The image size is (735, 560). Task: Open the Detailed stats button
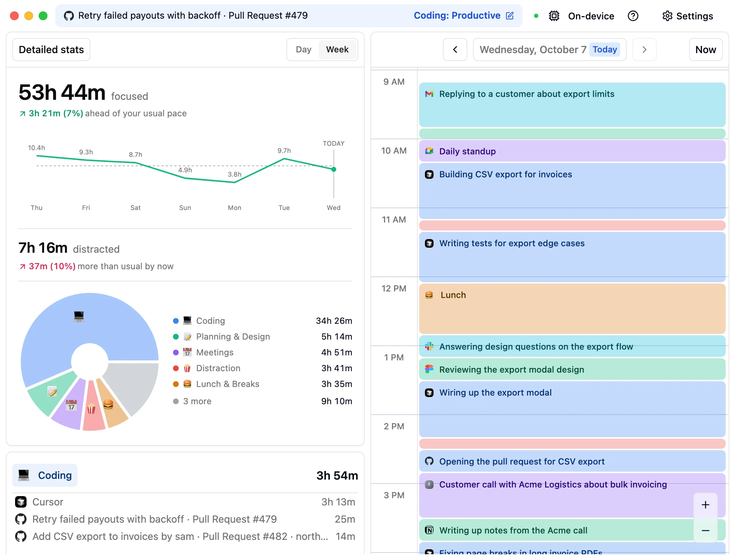51,50
